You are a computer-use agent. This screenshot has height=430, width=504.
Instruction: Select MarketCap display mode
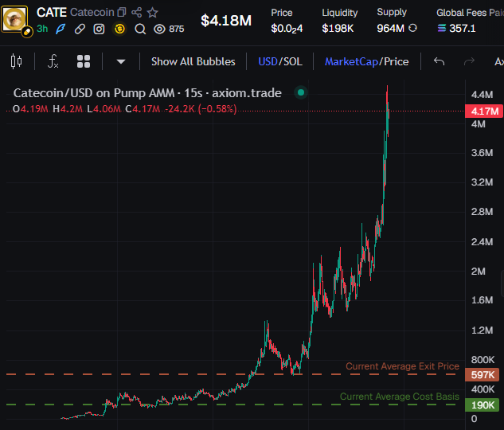pos(351,61)
